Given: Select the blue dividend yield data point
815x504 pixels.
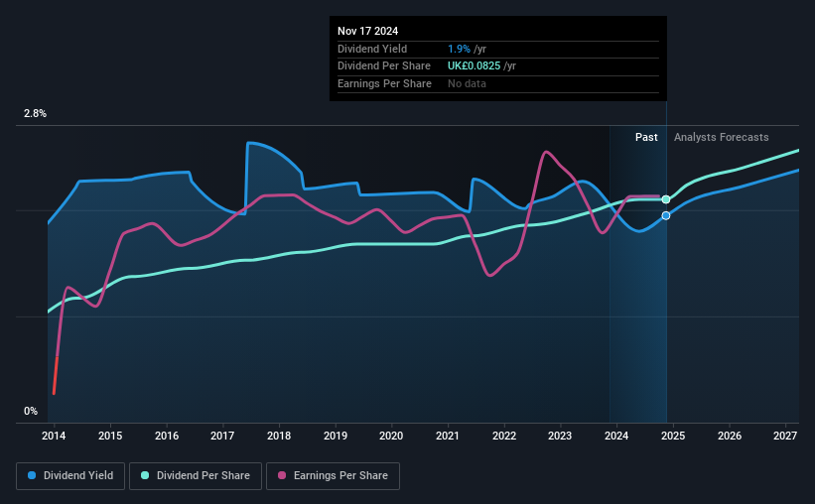Looking at the screenshot, I should [666, 215].
